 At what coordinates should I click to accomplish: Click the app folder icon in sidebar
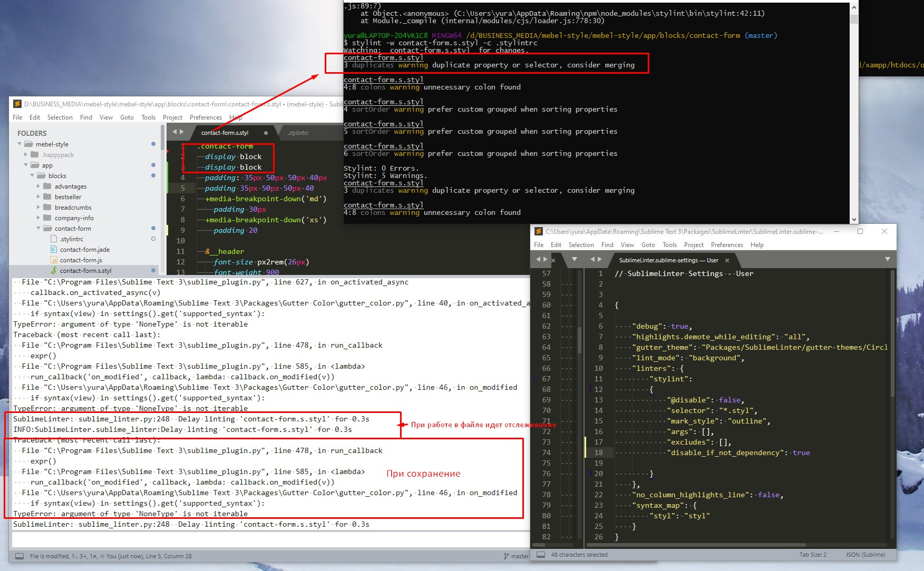35,165
